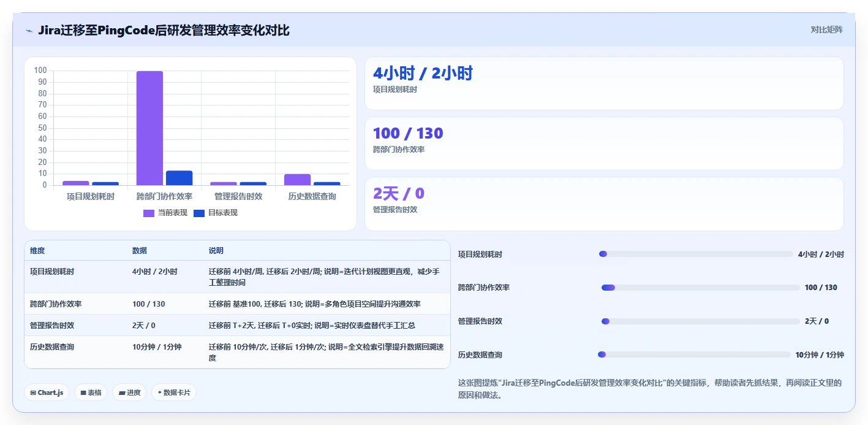Open the 100 / 130 data card
868x425 pixels.
604,144
